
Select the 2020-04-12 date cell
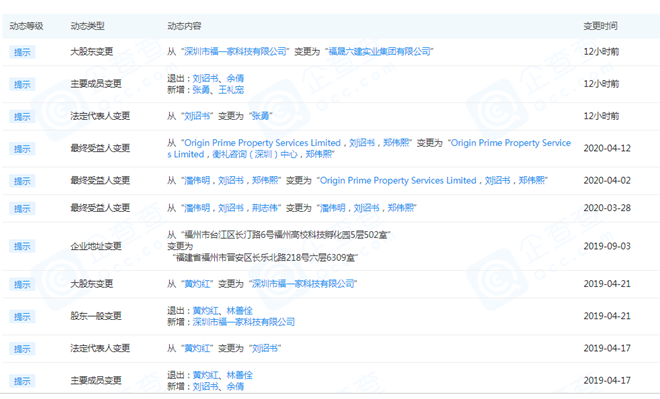click(x=607, y=148)
